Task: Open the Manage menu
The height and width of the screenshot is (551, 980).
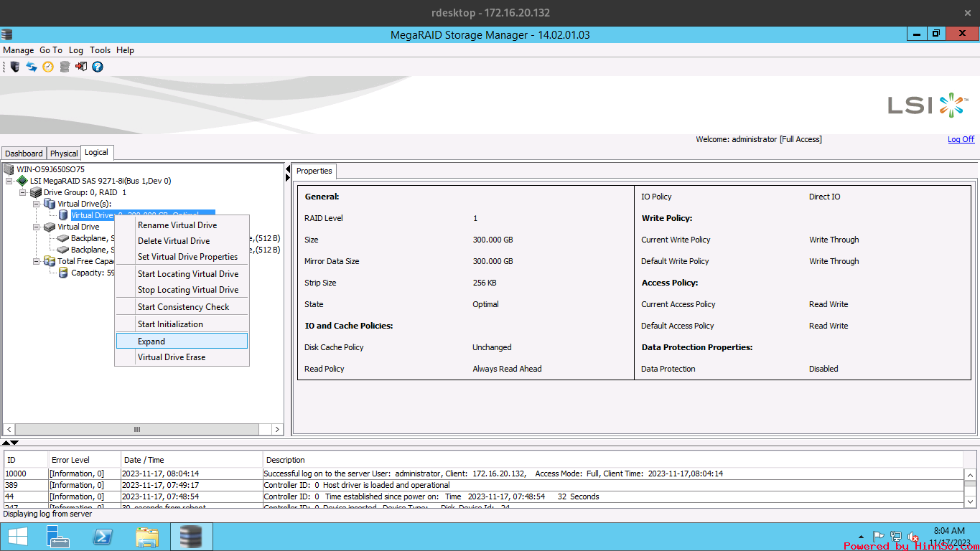Action: pos(19,50)
